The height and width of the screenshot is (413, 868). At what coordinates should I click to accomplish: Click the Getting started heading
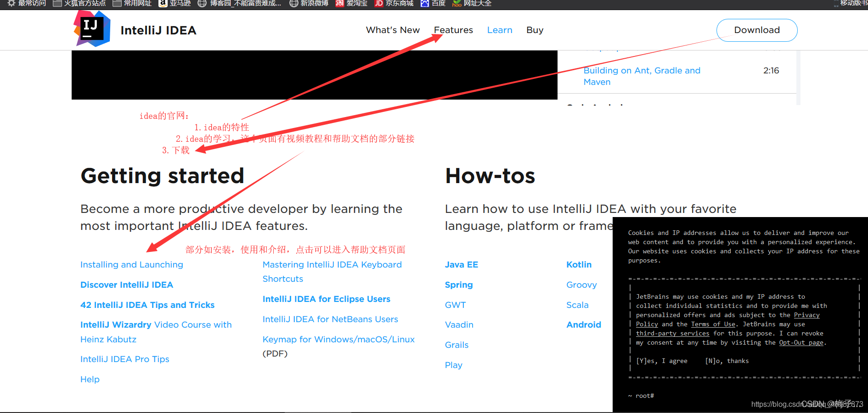(x=162, y=176)
